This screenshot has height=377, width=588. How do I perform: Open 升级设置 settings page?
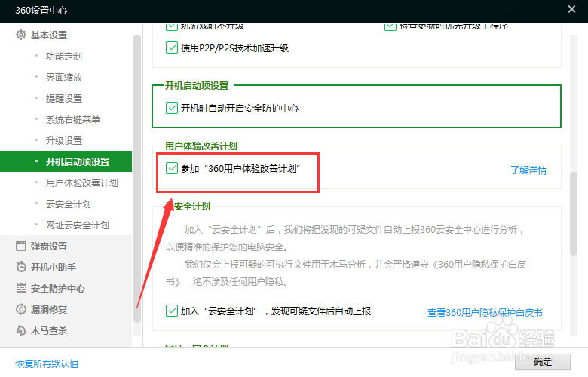click(x=64, y=141)
